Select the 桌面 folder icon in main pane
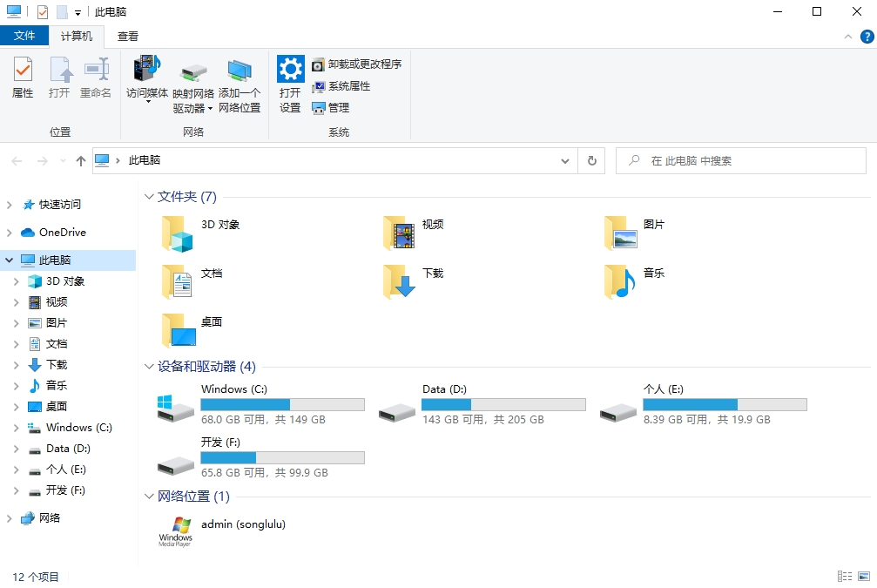This screenshot has height=588, width=877. click(x=179, y=330)
